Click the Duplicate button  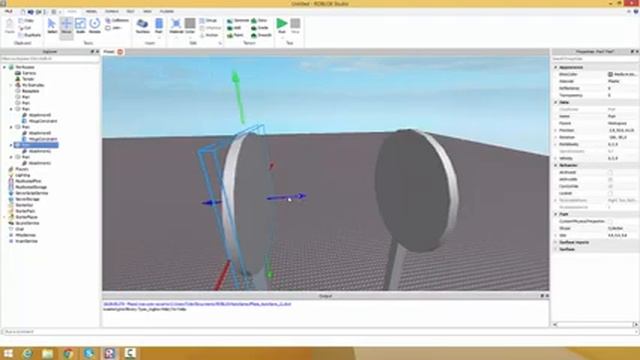[x=30, y=35]
